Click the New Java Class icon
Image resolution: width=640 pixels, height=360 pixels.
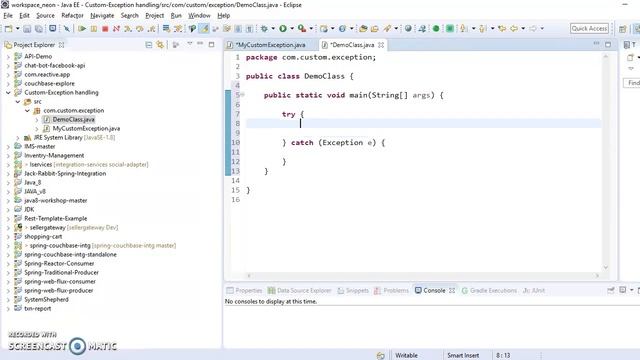coord(342,29)
